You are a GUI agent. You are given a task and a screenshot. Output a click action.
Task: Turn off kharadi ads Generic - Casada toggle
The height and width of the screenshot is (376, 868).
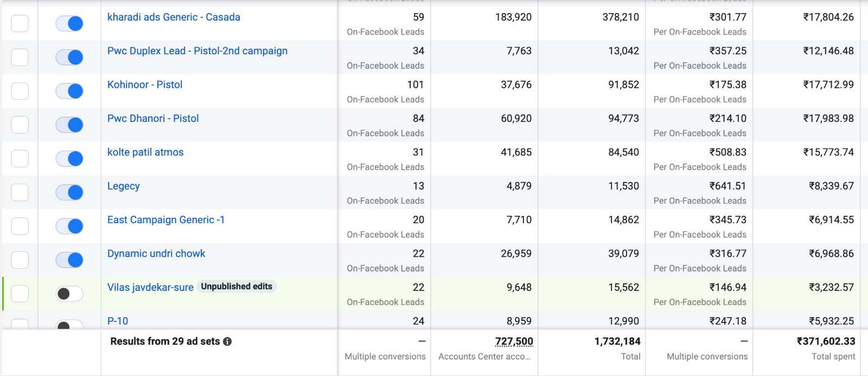point(69,23)
